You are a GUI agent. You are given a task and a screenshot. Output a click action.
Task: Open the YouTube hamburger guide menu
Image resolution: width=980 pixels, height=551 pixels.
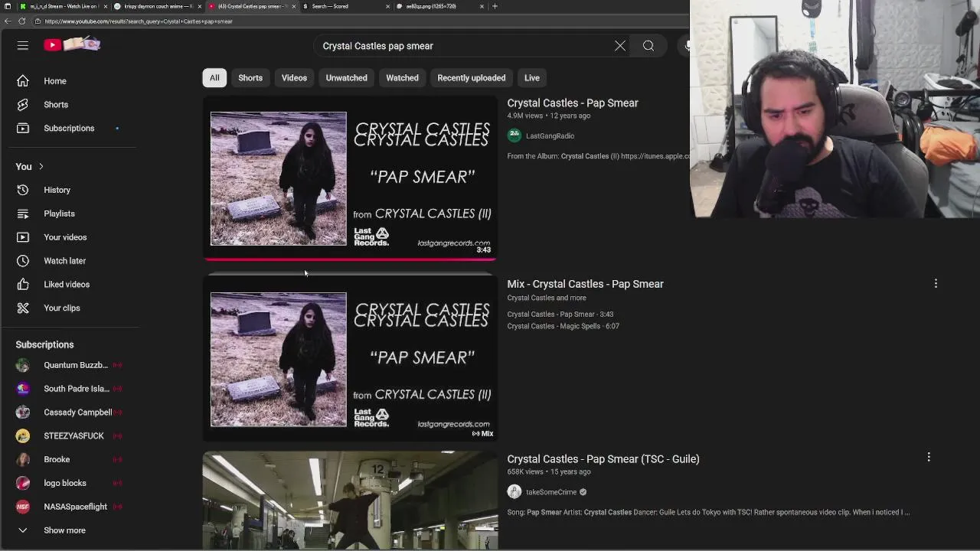click(x=23, y=46)
